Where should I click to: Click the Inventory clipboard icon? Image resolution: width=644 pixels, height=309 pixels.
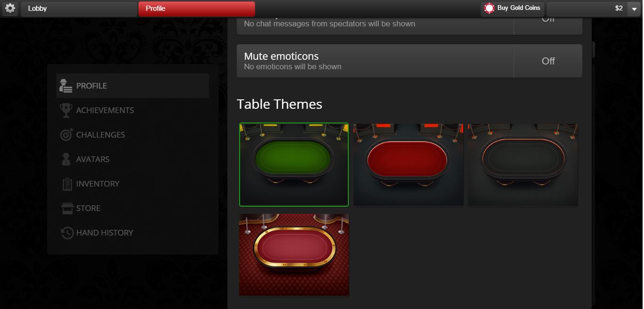point(67,184)
